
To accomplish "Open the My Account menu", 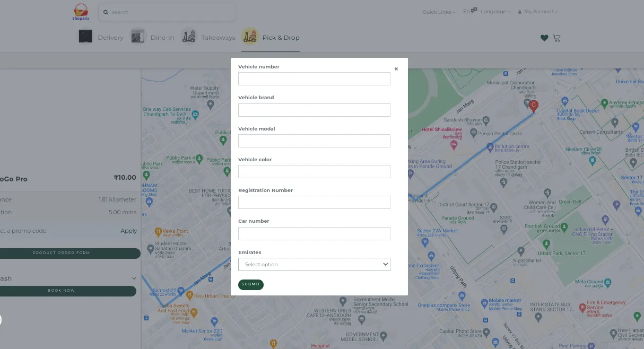I will [x=538, y=12].
